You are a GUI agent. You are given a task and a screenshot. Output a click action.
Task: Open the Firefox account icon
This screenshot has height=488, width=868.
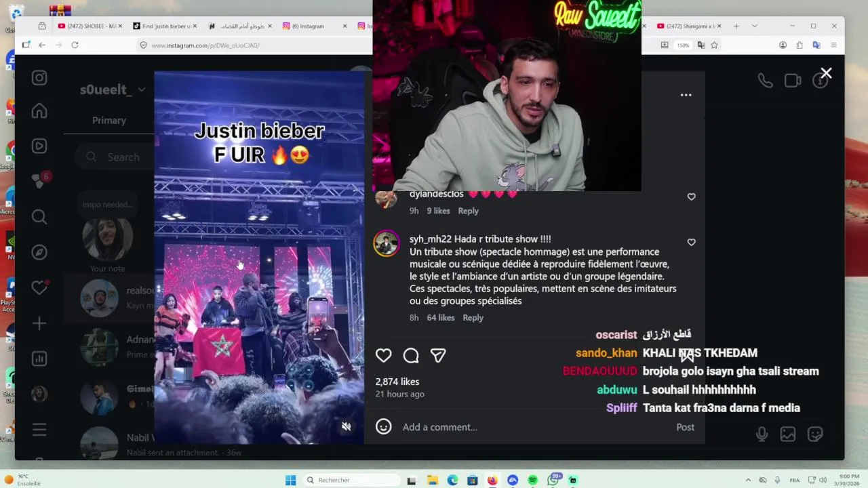(x=783, y=45)
